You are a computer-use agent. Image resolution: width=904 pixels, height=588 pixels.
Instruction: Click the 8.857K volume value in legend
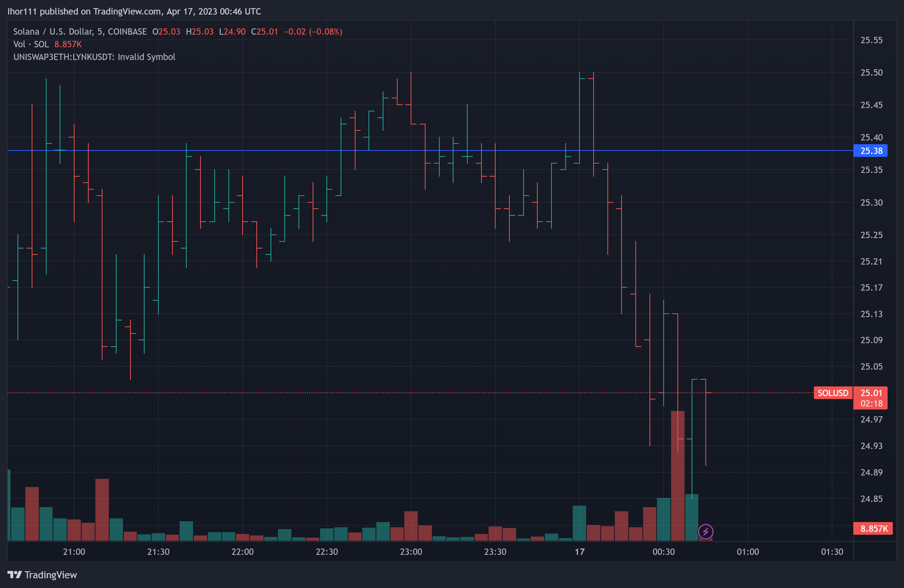pos(68,44)
